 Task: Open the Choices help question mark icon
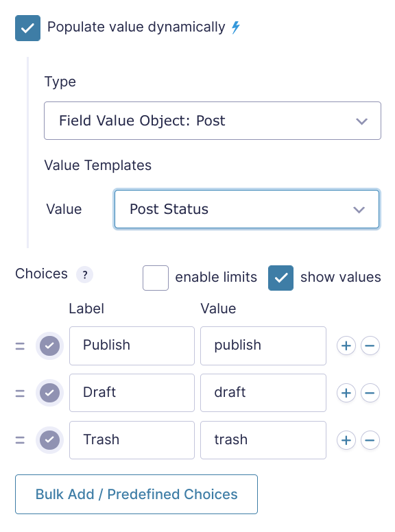pos(85,274)
